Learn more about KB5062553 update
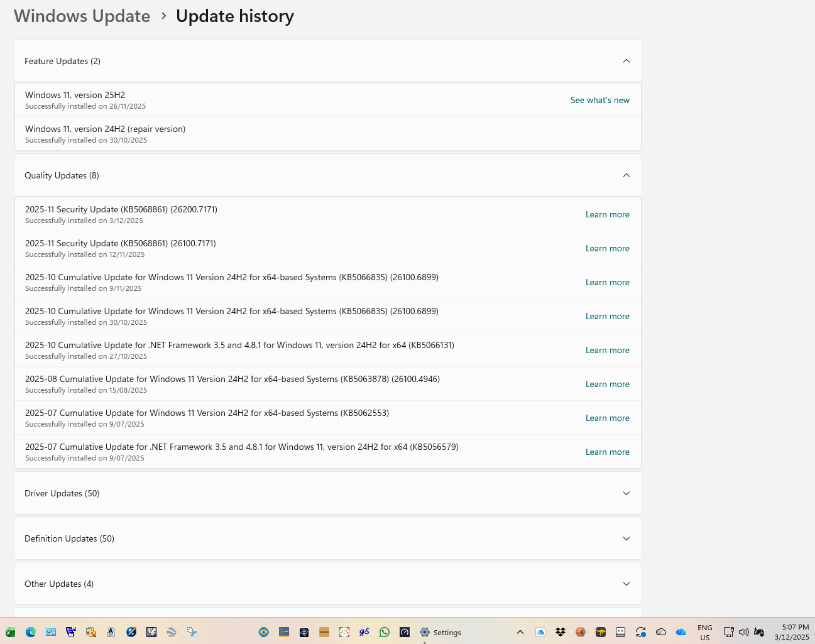Image resolution: width=815 pixels, height=644 pixels. click(x=608, y=418)
